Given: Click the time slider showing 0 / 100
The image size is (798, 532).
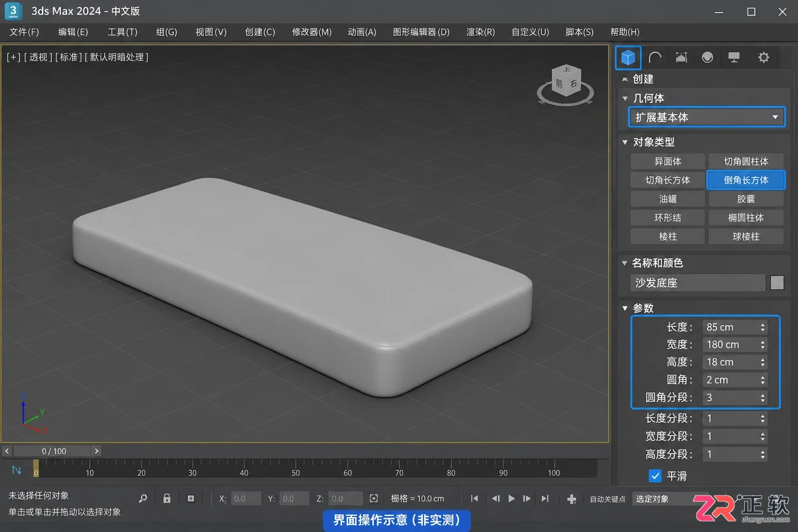Looking at the screenshot, I should [x=54, y=451].
